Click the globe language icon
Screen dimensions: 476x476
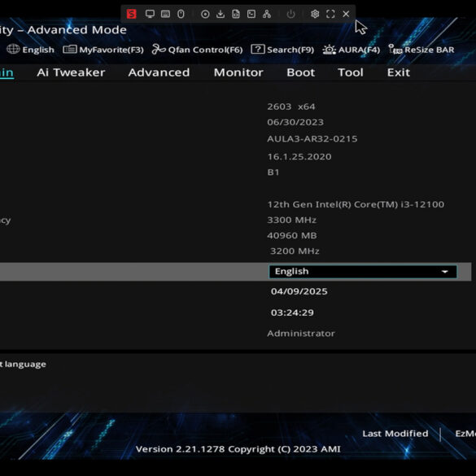pos(13,49)
